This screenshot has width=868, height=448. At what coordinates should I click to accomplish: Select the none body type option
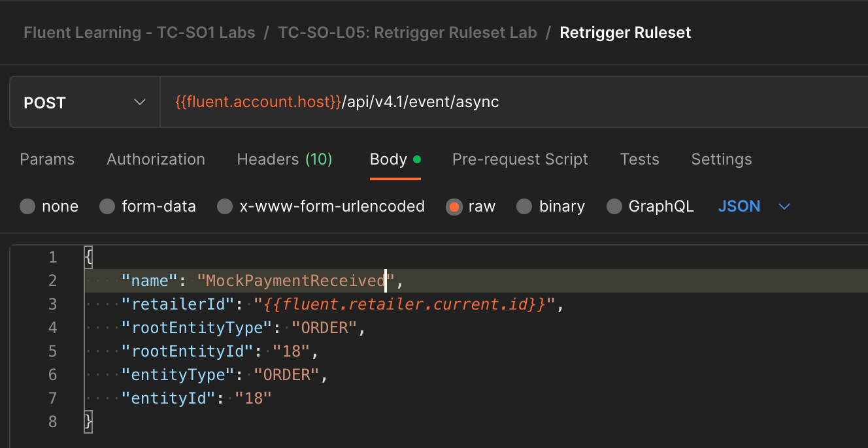[x=27, y=207]
